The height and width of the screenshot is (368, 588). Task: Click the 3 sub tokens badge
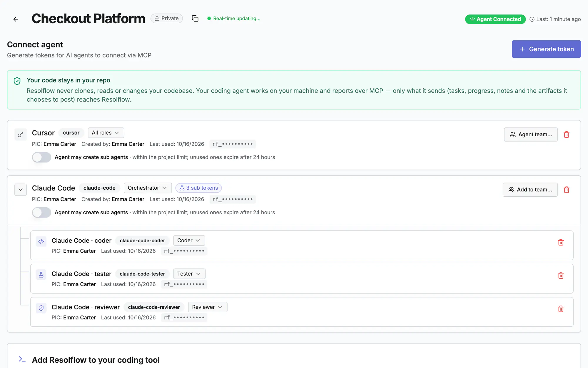pos(198,188)
